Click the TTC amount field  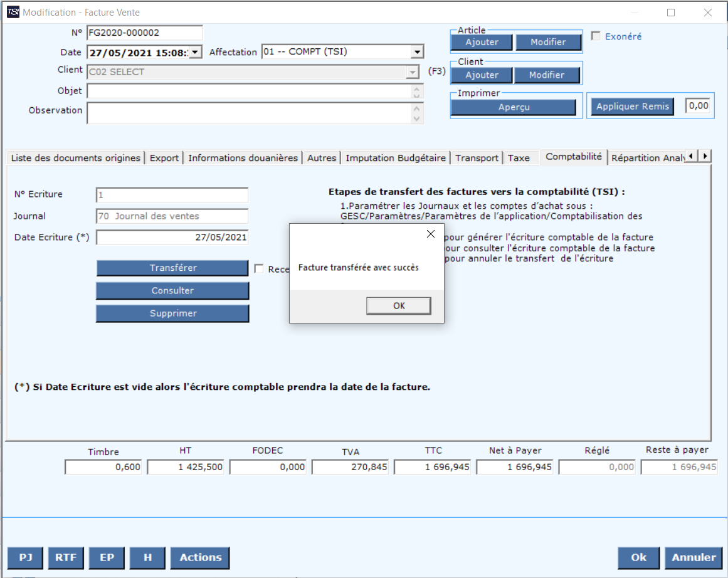(432, 467)
